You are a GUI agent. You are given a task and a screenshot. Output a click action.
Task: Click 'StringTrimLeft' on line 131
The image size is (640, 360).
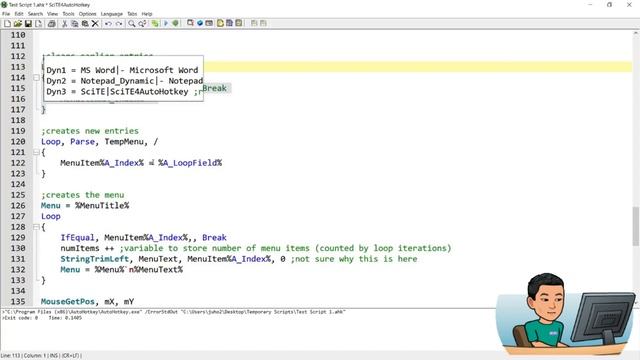click(x=95, y=259)
